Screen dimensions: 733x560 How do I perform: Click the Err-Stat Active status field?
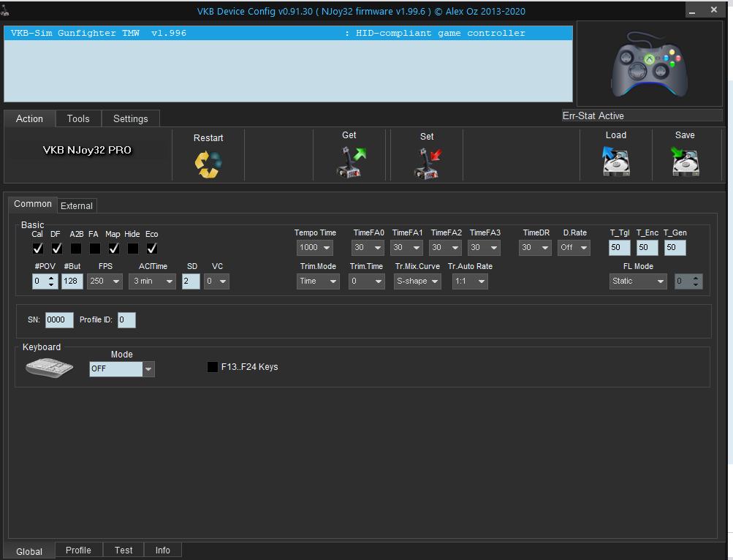pyautogui.click(x=642, y=116)
